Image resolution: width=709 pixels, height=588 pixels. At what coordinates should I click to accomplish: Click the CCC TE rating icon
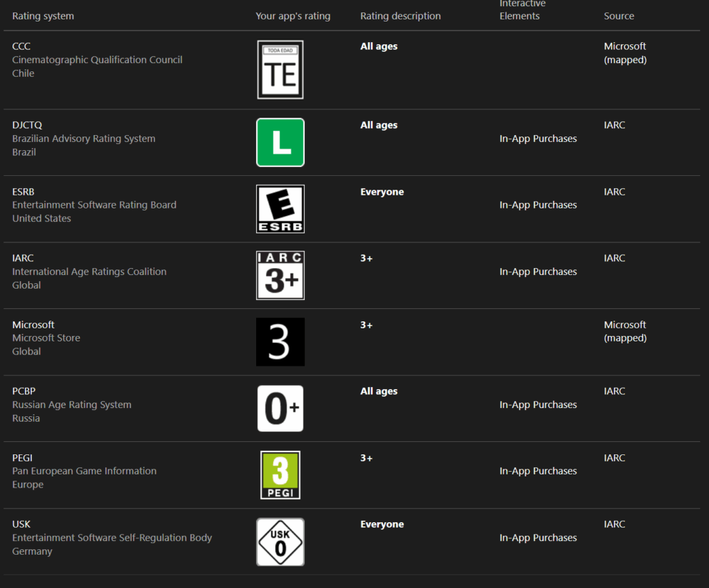(x=280, y=70)
